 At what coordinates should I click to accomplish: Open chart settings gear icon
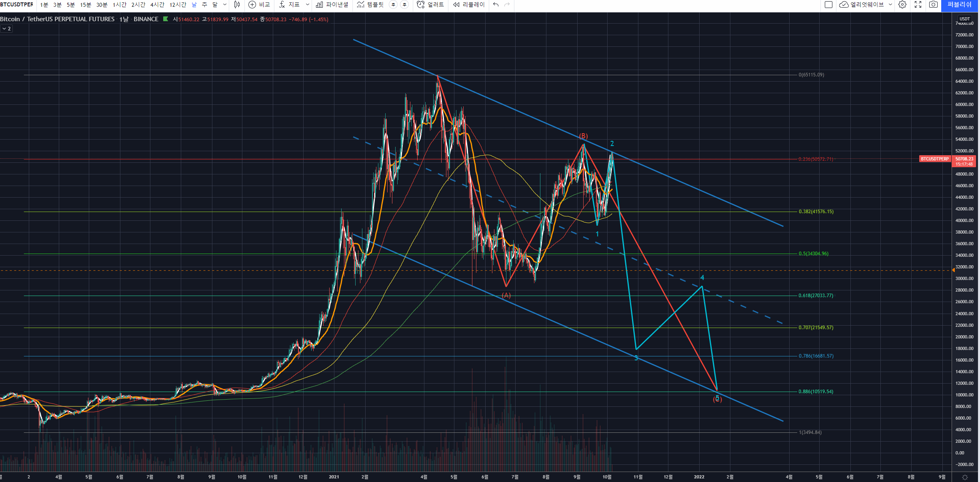(x=902, y=5)
